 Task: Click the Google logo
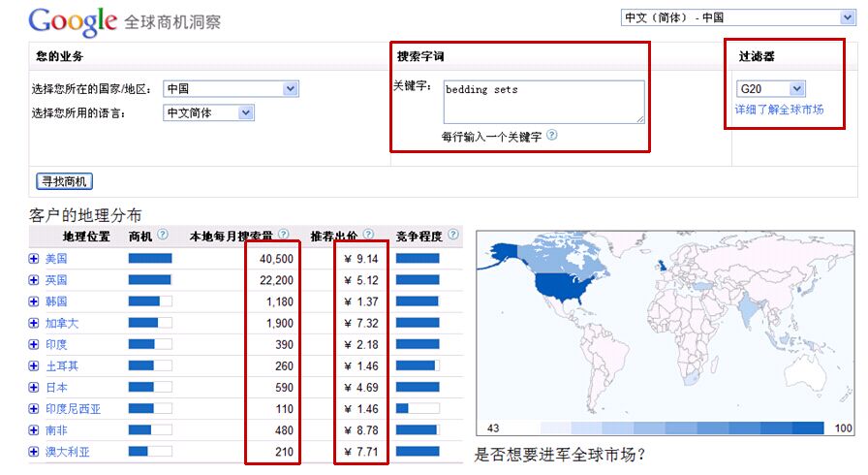(73, 21)
